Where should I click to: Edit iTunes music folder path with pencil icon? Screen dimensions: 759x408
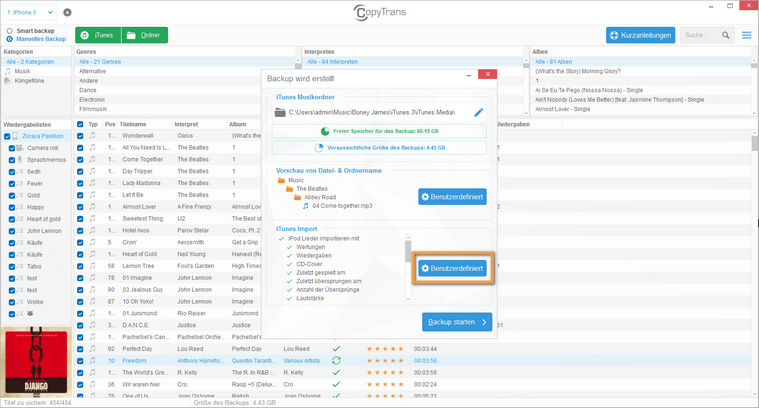(478, 112)
